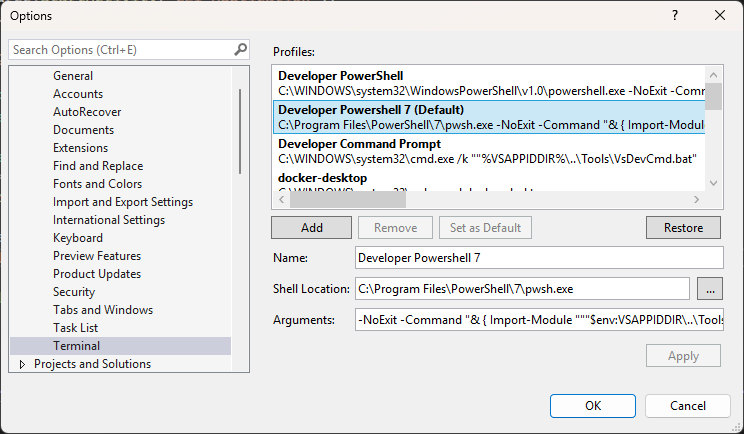Click the Apply button
The width and height of the screenshot is (744, 434).
tap(683, 356)
